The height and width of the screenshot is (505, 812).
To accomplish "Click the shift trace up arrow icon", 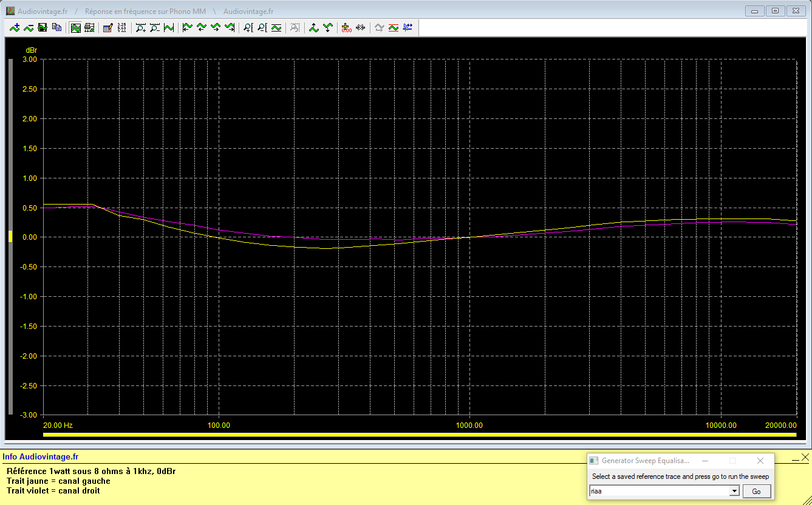I will coord(313,27).
